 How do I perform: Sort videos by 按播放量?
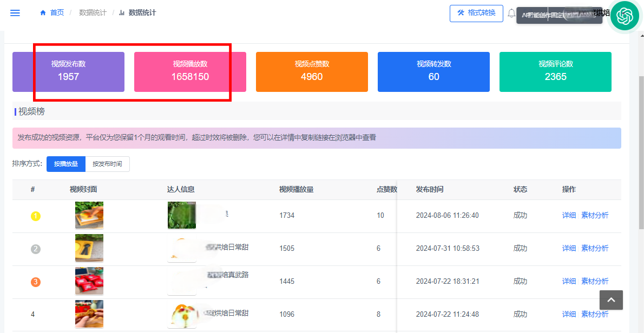coord(66,164)
